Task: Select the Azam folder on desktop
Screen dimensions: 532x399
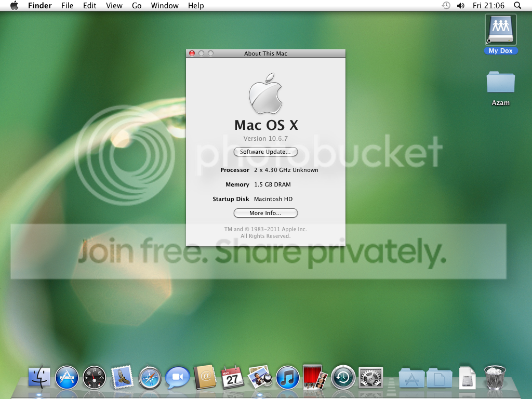Action: pos(500,82)
